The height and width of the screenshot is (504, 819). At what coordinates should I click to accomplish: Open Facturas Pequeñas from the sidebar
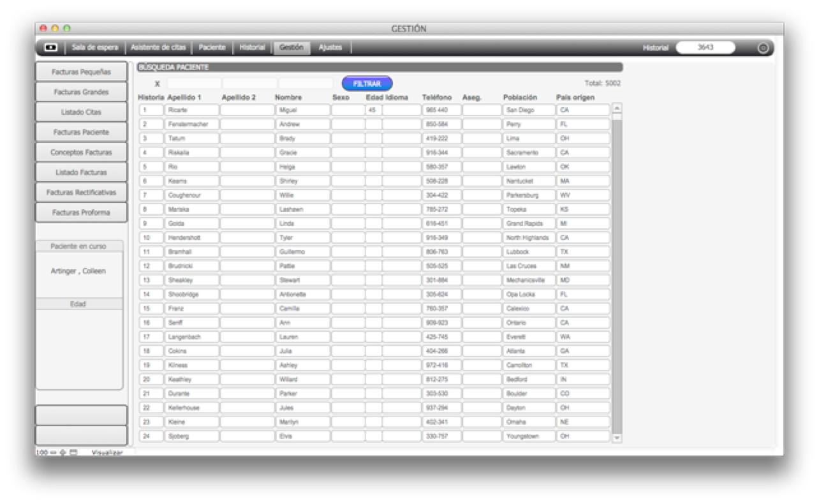(81, 72)
